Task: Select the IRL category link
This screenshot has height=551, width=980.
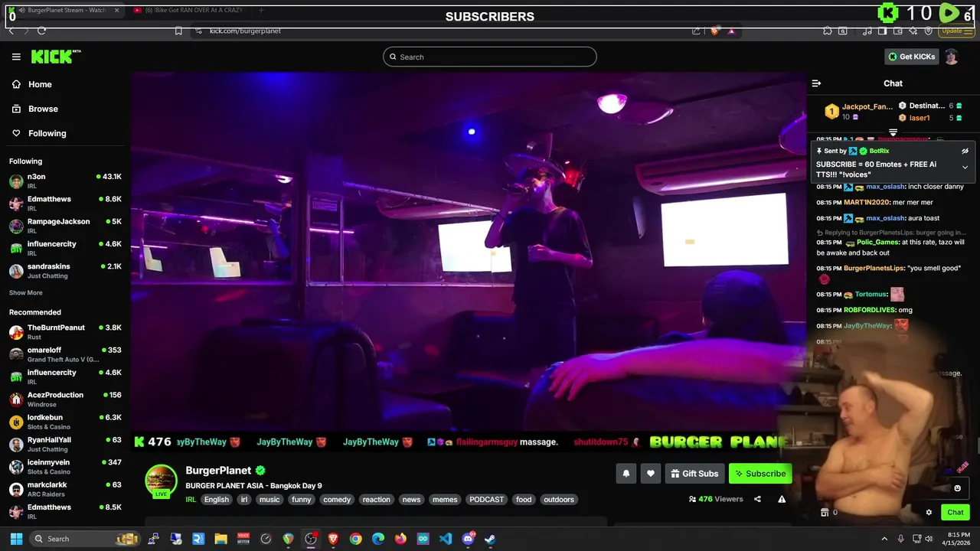Action: (191, 500)
